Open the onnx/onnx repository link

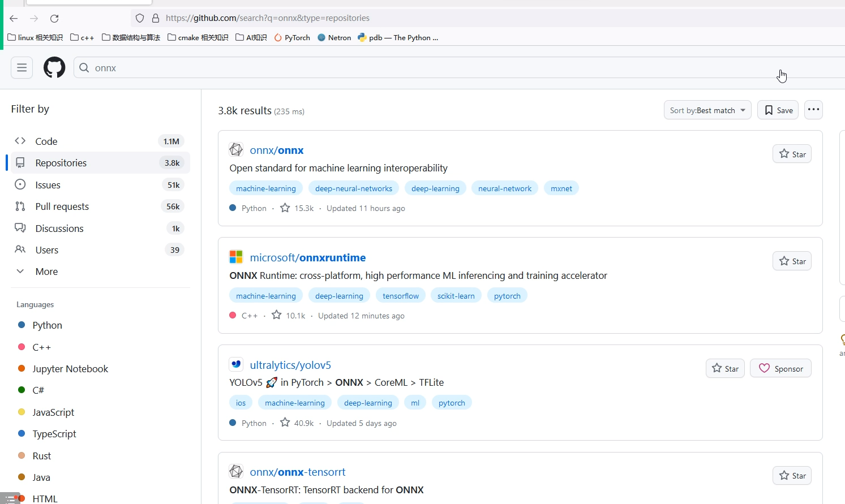click(277, 150)
